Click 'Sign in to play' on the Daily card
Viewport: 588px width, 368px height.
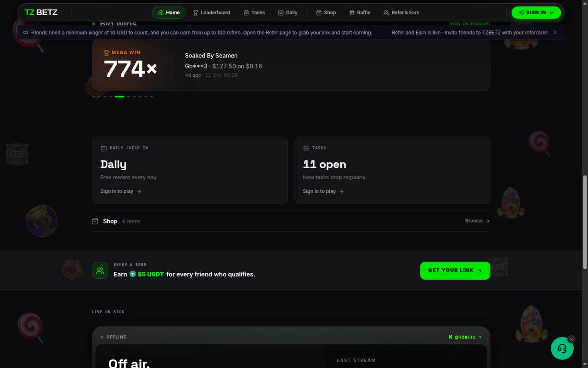pos(121,191)
